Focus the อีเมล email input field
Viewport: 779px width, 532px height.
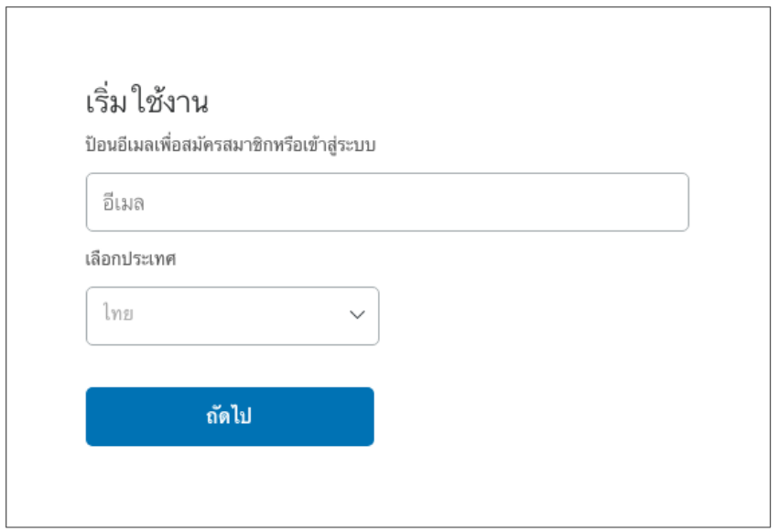point(387,202)
